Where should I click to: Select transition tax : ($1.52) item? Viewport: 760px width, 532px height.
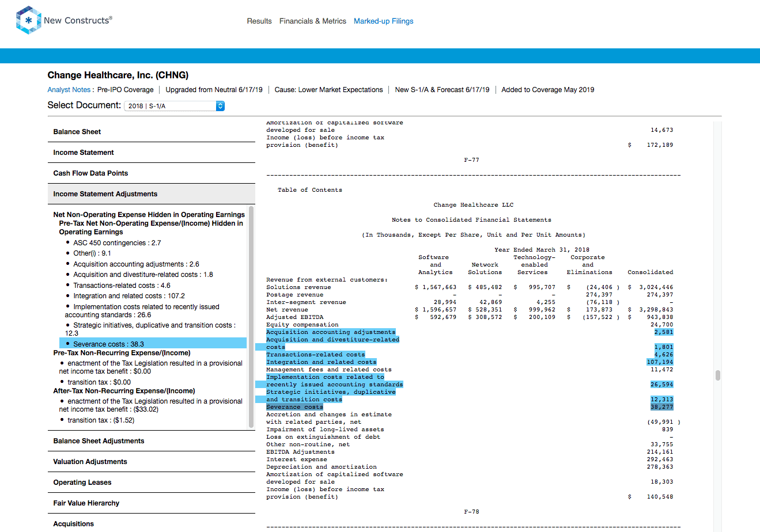point(101,420)
